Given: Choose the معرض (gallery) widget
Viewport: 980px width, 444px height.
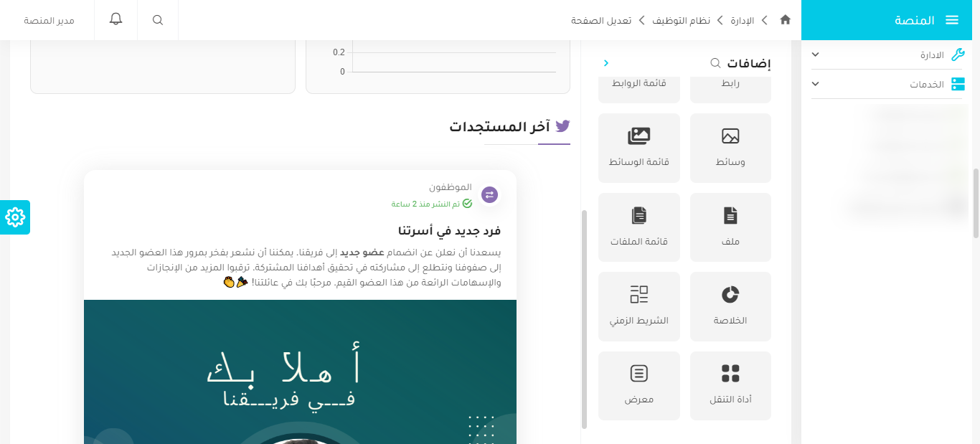Looking at the screenshot, I should (x=639, y=385).
